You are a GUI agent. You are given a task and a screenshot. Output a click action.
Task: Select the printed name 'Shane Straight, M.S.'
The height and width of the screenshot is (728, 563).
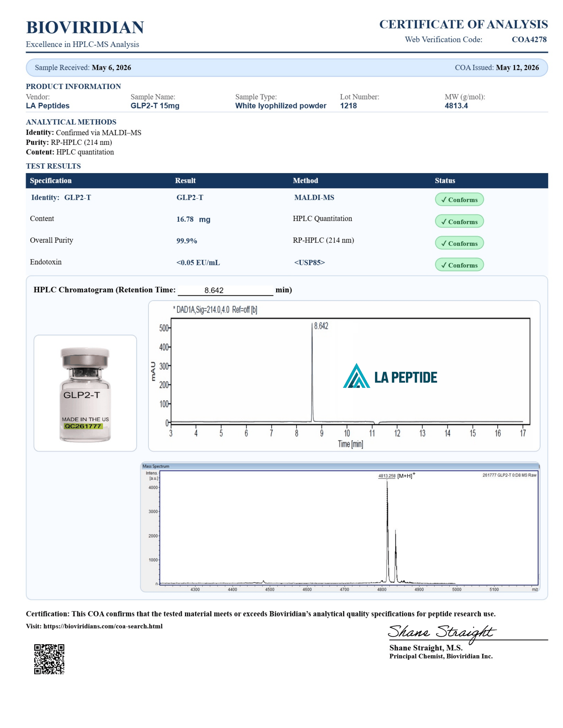(x=426, y=648)
